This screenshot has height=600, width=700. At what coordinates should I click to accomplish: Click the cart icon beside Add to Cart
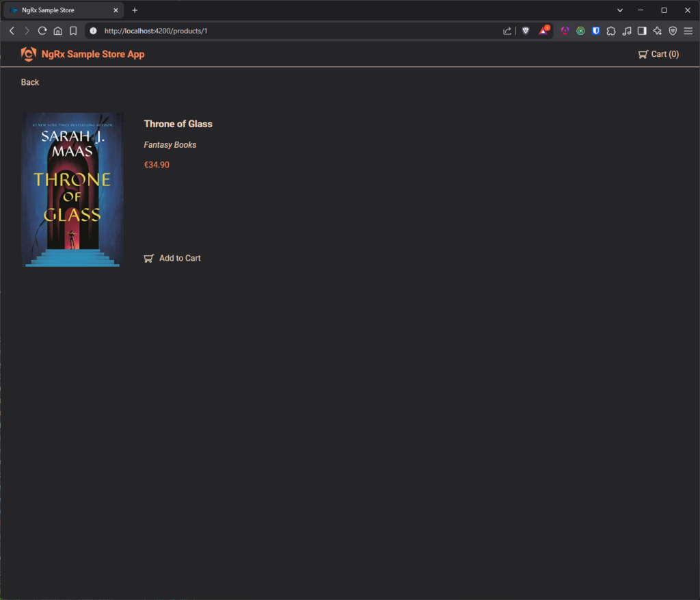tap(148, 258)
